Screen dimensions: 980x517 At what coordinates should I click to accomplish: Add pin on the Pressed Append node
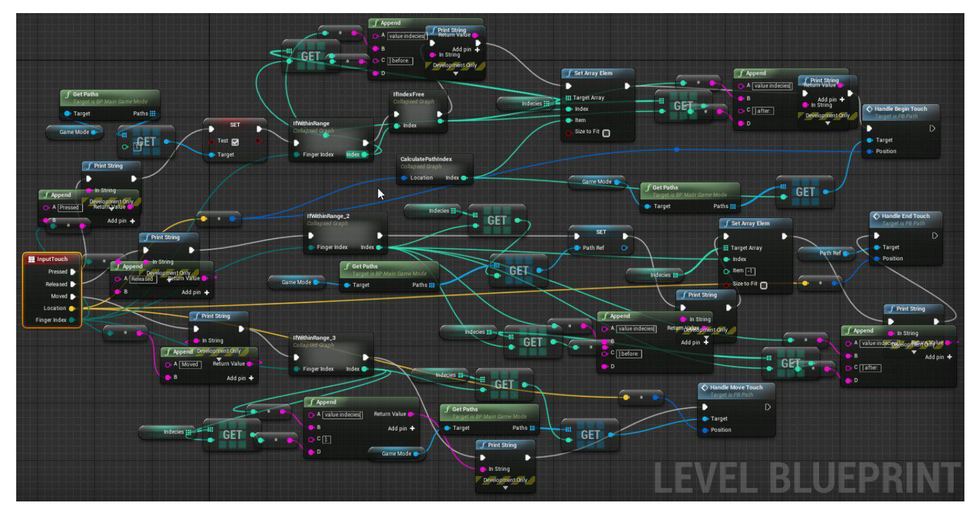tap(132, 221)
